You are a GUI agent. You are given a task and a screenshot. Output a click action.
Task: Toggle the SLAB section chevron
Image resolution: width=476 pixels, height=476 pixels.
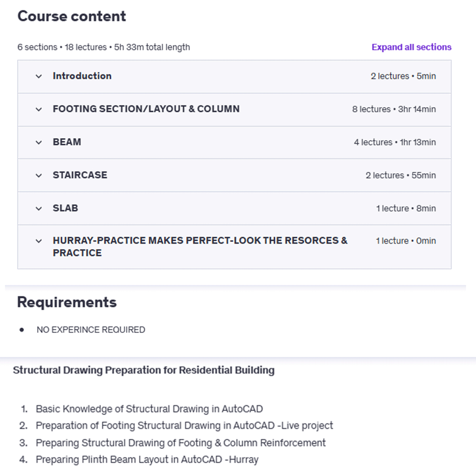pos(39,208)
